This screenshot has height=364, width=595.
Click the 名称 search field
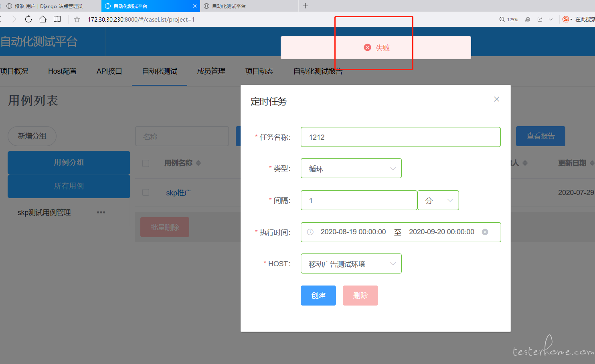(182, 137)
